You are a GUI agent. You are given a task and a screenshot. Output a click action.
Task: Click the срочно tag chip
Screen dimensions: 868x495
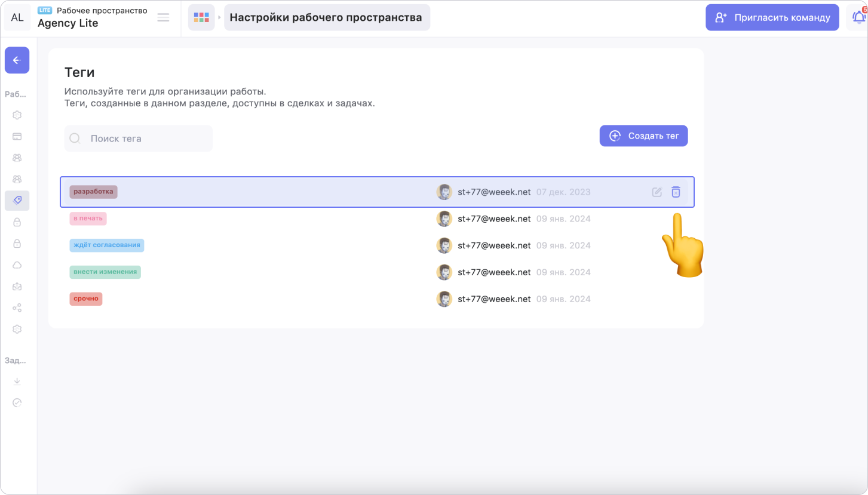tap(86, 299)
